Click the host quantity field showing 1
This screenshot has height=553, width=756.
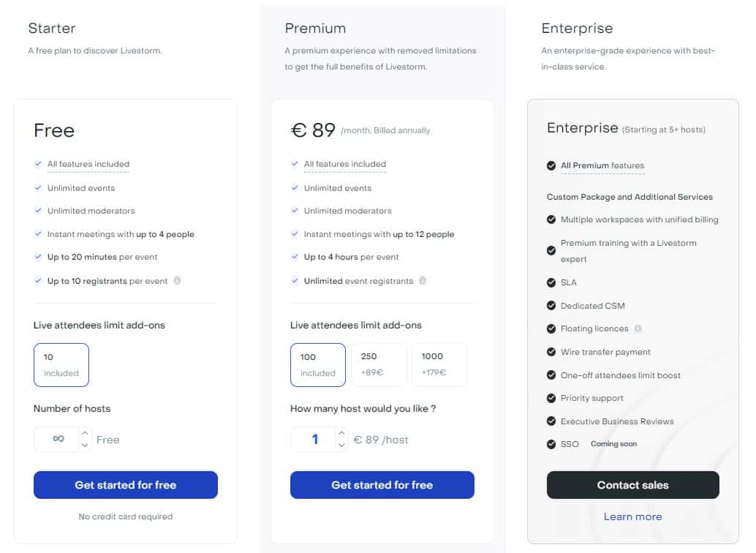pyautogui.click(x=317, y=440)
